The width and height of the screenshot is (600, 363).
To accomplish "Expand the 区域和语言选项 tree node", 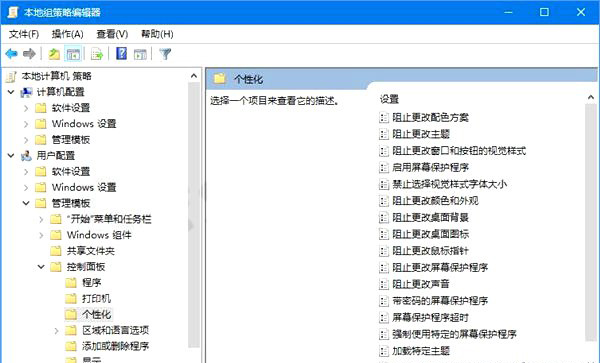I will [57, 330].
